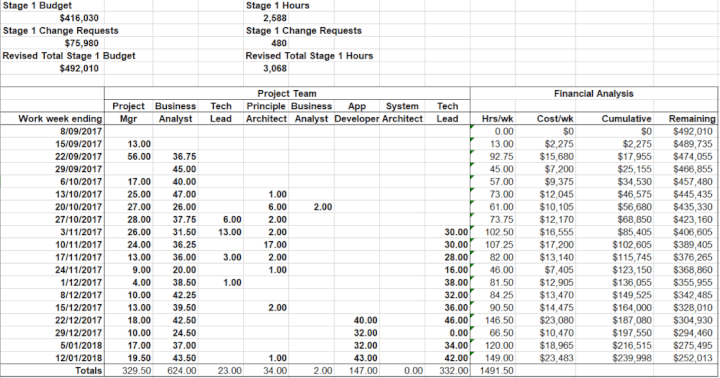This screenshot has width=720, height=378.
Task: Click the 43.00 App Developer cell
Action: pos(366,358)
